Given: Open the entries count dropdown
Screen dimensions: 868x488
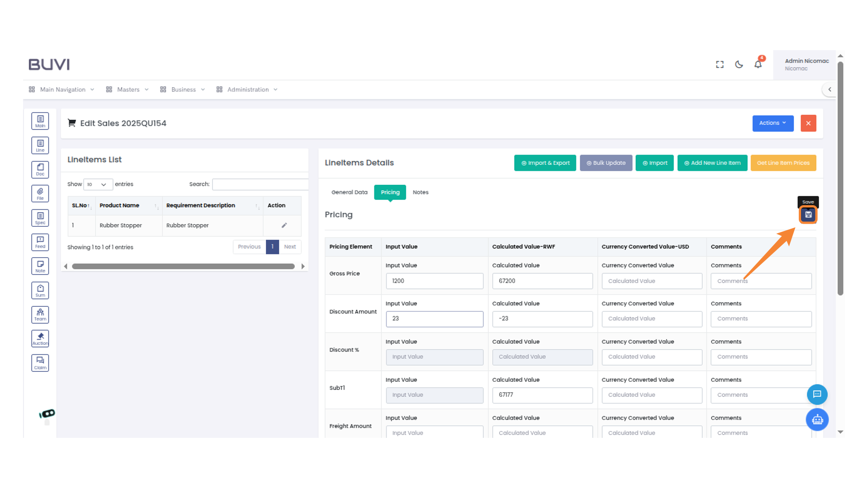Looking at the screenshot, I should 98,184.
